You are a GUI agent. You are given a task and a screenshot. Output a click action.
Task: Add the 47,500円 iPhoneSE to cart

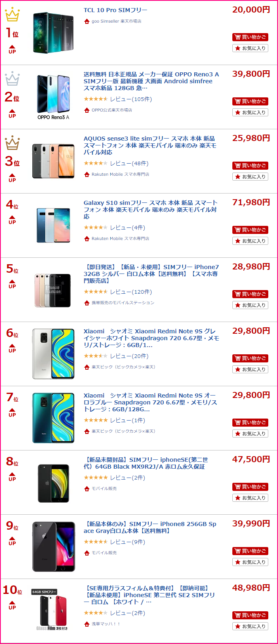[x=251, y=487]
